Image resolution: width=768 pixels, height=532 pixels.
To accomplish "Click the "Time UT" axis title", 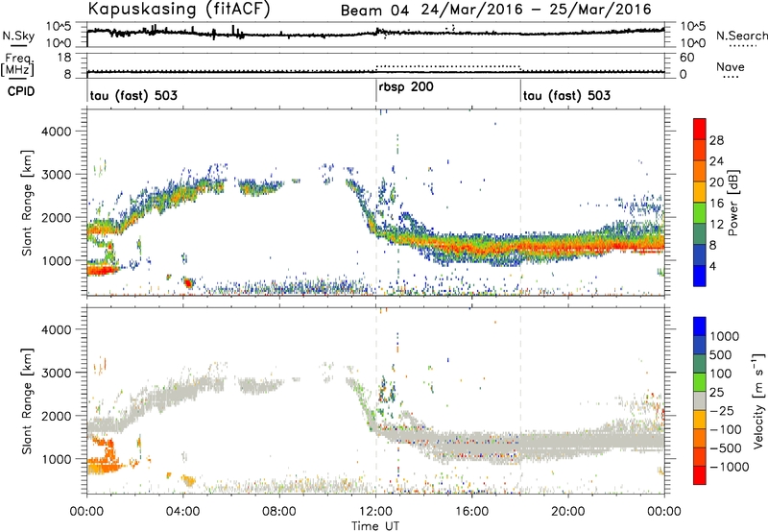I will [x=375, y=525].
